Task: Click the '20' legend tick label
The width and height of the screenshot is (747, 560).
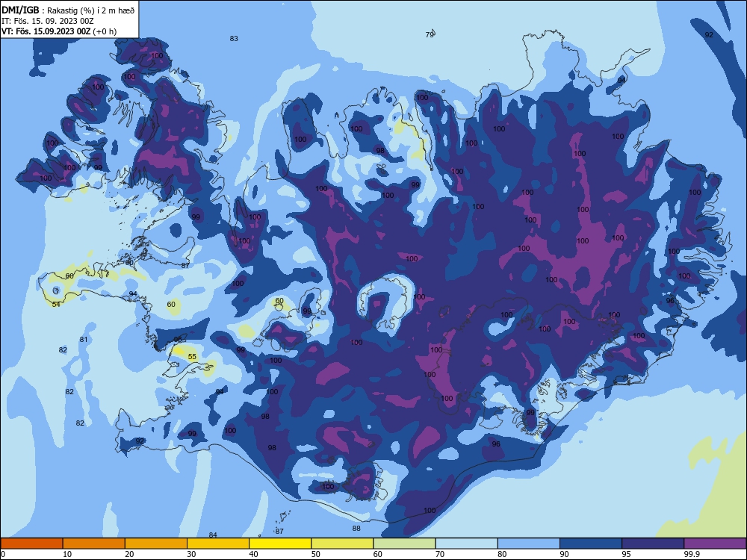Action: 129,554
